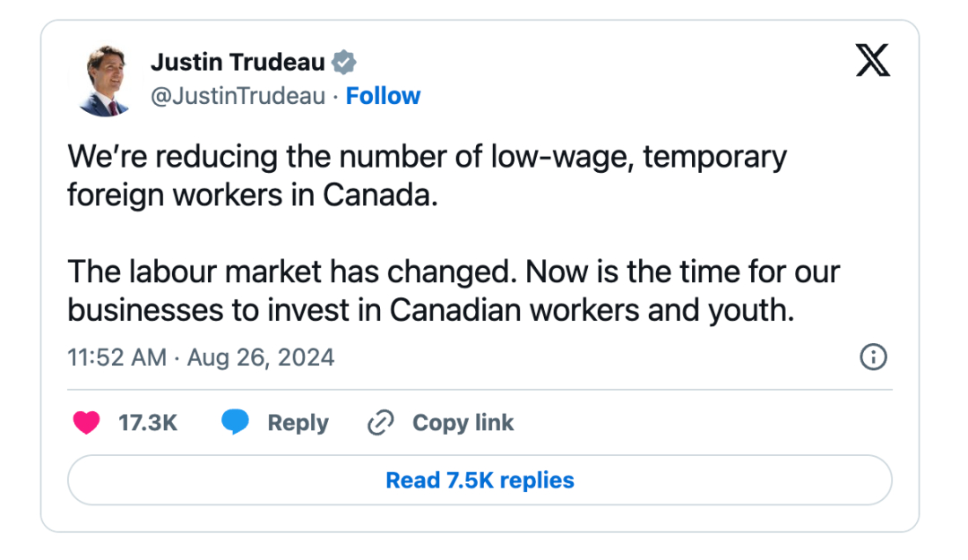
Task: Click the @JustinTrudeau handle
Action: pyautogui.click(x=238, y=96)
